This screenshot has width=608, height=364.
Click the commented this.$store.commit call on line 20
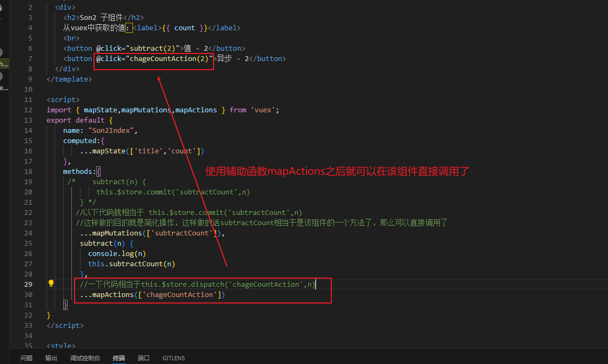point(173,192)
